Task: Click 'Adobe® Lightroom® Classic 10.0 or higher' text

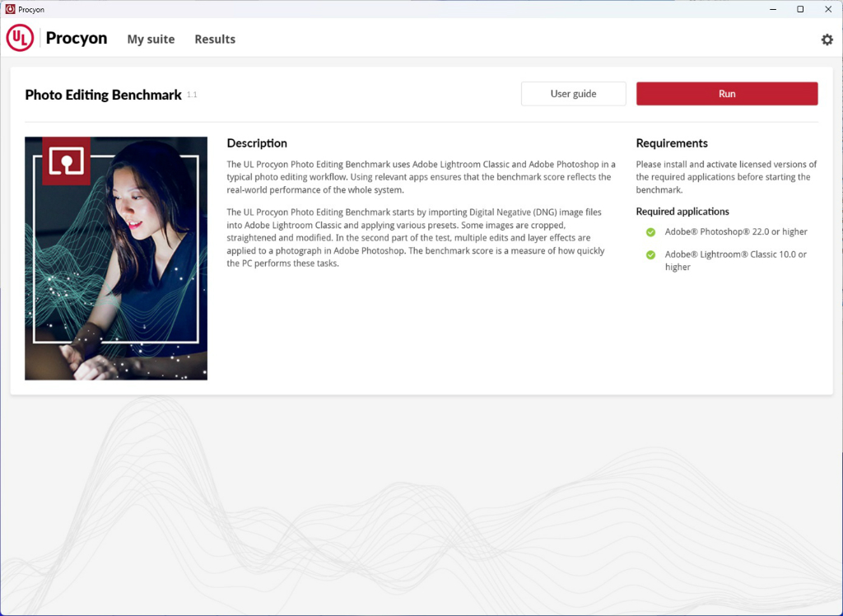Action: 735,261
